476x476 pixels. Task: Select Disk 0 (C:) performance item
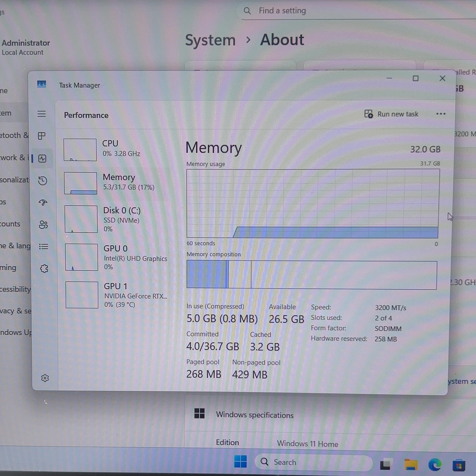click(x=117, y=219)
